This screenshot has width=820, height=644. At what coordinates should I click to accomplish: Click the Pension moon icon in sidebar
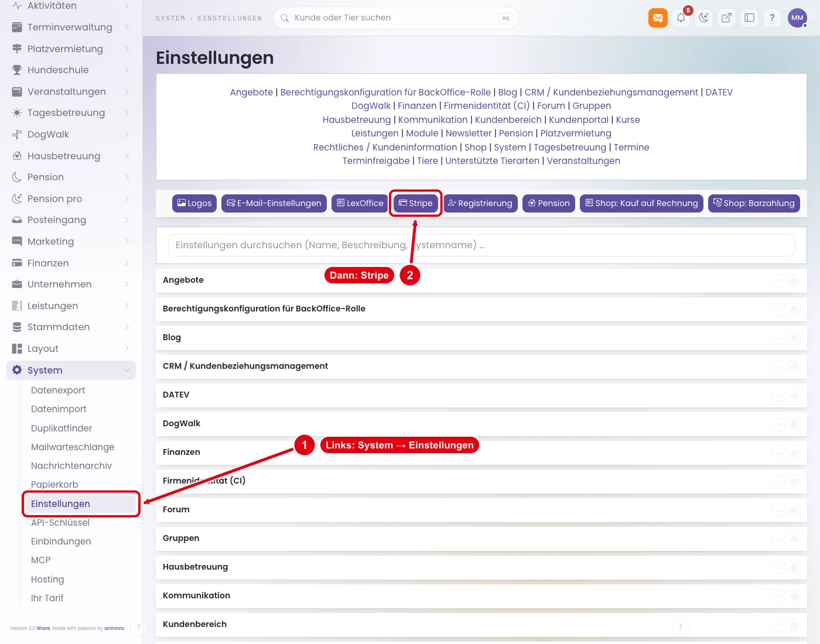click(17, 177)
